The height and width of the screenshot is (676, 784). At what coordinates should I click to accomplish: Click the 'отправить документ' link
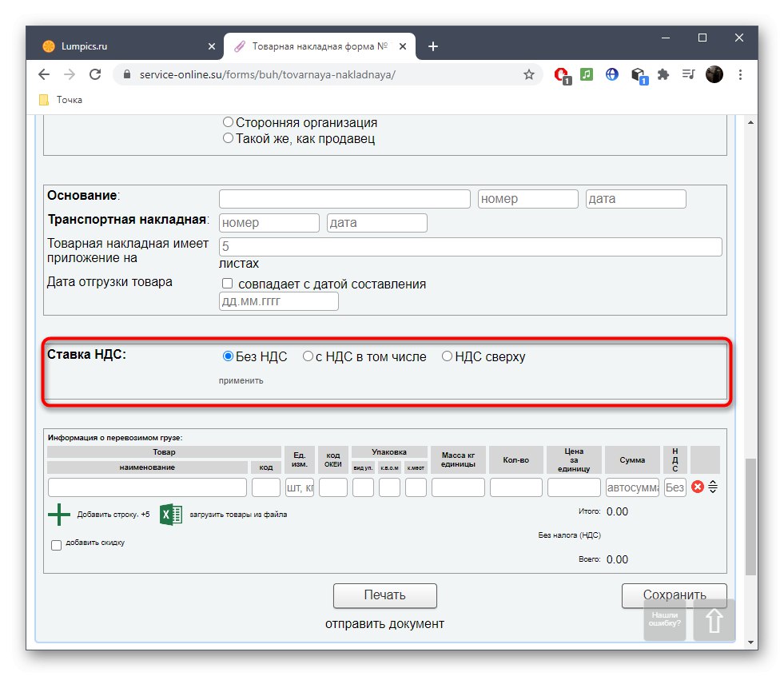[384, 624]
